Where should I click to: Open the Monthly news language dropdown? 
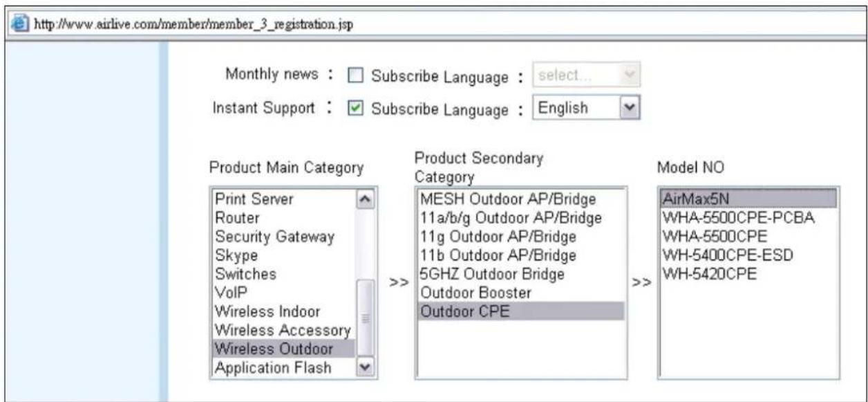pyautogui.click(x=585, y=75)
